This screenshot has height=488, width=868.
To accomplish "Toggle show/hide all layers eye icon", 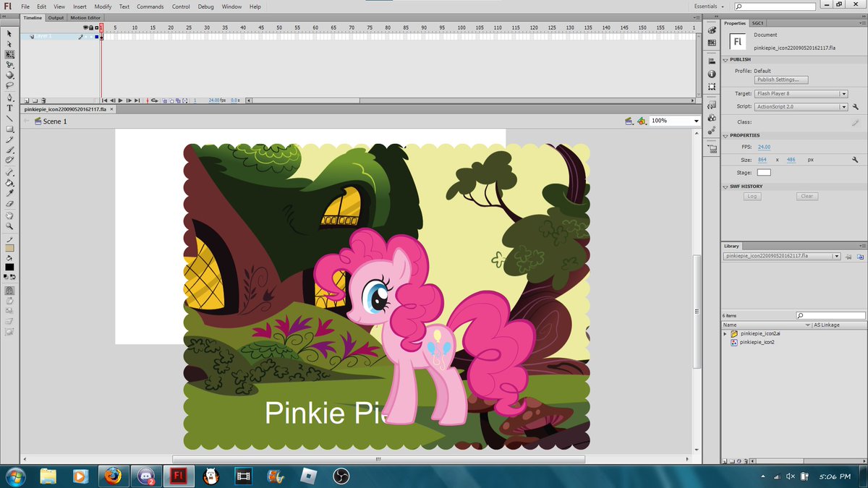I will 85,27.
